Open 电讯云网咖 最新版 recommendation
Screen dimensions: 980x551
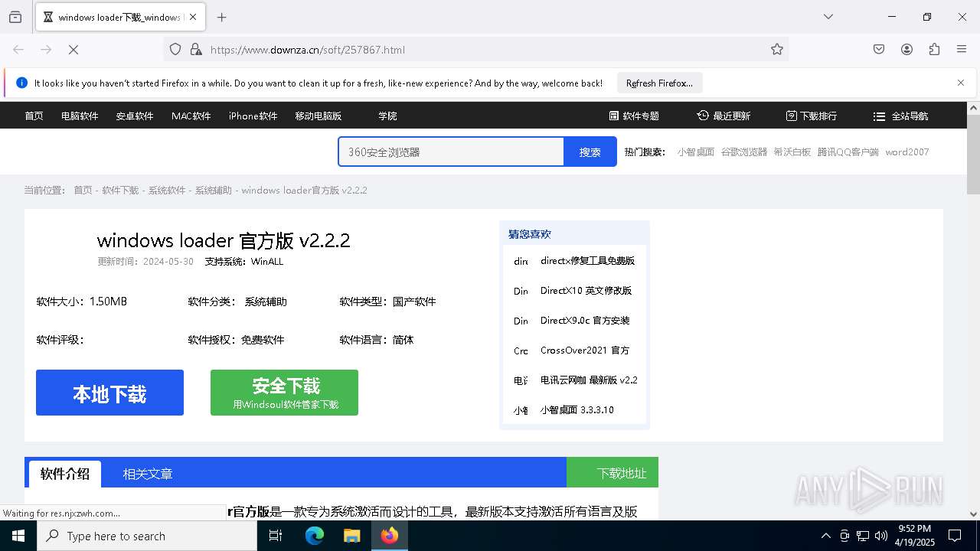tap(589, 380)
